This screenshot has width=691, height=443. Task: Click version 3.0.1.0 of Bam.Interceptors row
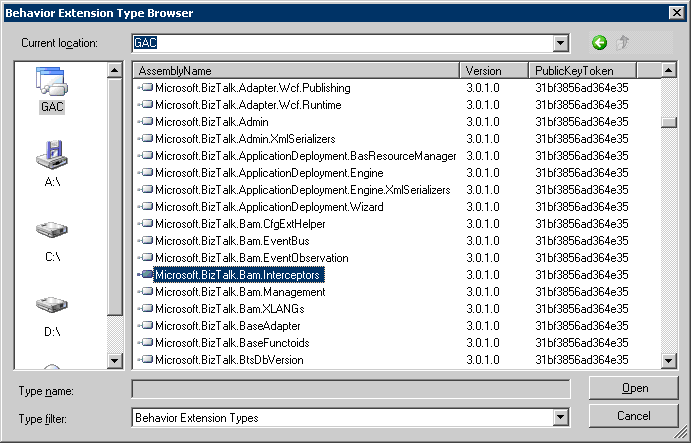(x=483, y=275)
